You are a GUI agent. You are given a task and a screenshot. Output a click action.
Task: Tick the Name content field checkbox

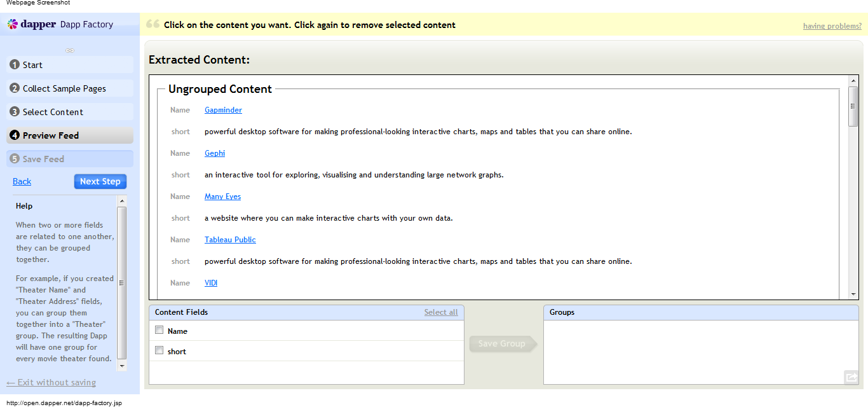click(x=159, y=330)
